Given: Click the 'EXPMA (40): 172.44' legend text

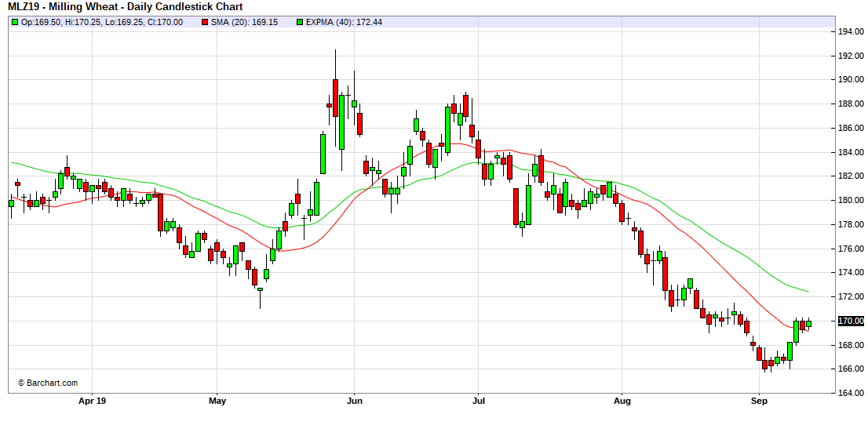Looking at the screenshot, I should coord(344,22).
